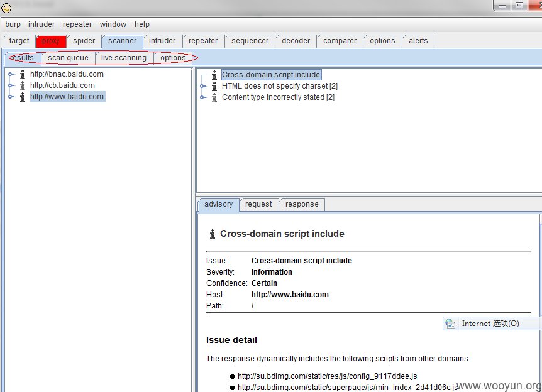Click the min_index_2d41d06c.js script URL
Viewport: 542px width, 392px height.
click(348, 388)
